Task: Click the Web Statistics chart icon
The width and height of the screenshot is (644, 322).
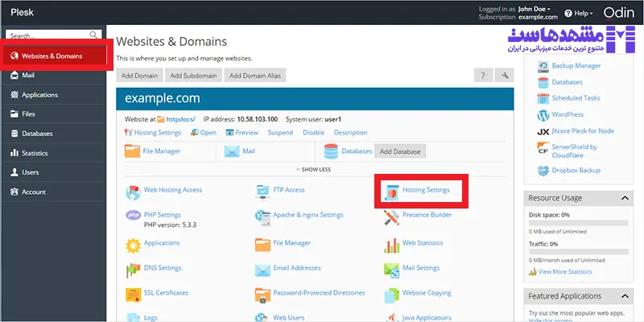Action: coord(392,243)
